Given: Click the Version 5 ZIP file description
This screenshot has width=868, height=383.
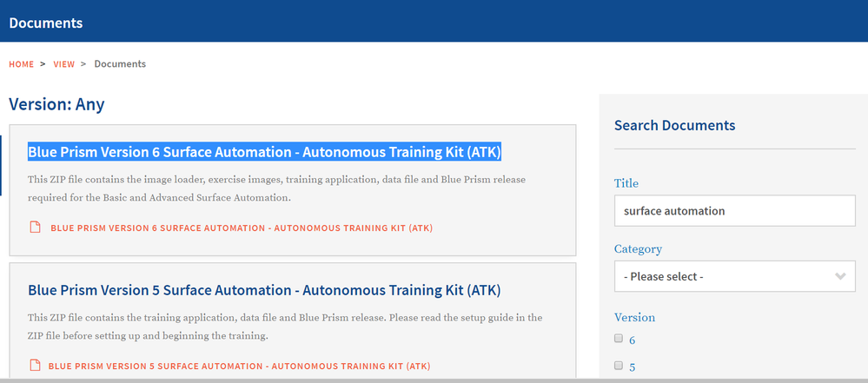Looking at the screenshot, I should click(x=285, y=327).
